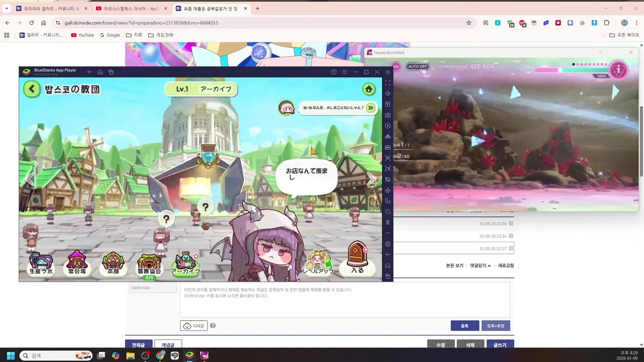Open the more options ellipsis in the BlueStacks sidebar
This screenshot has width=644, height=362.
tap(387, 233)
